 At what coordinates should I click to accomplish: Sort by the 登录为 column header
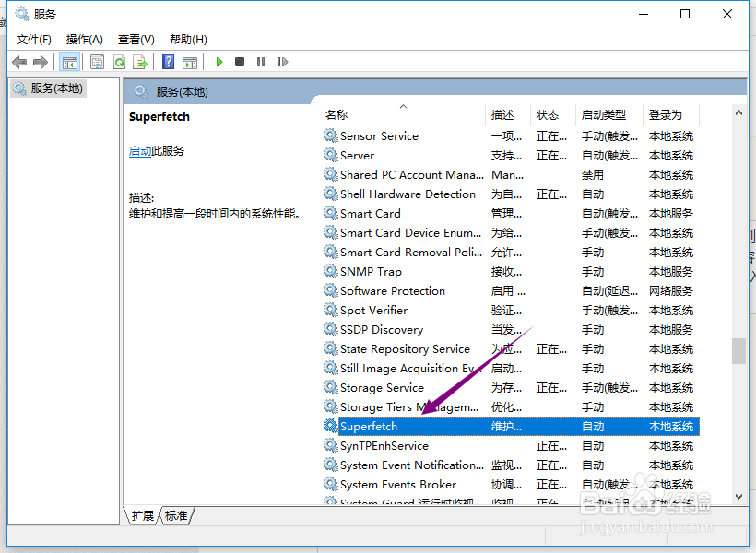tap(670, 114)
